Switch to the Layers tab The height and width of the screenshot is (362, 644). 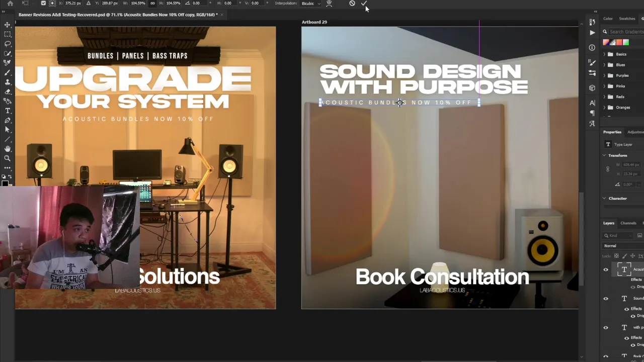[609, 223]
